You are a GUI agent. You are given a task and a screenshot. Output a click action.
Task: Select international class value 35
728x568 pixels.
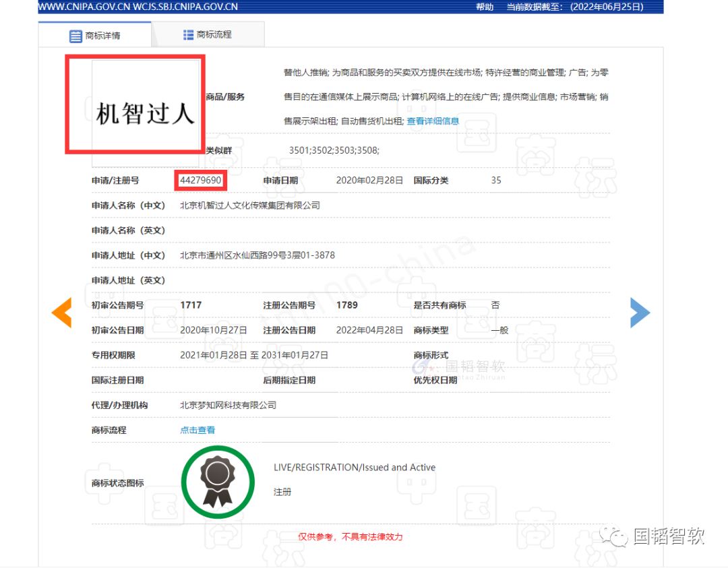tap(496, 180)
